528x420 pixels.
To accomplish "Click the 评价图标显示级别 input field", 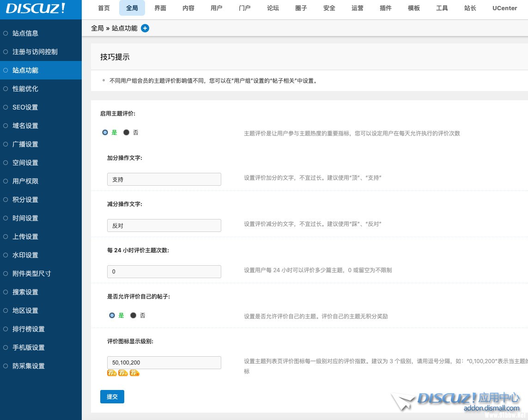I will click(x=164, y=363).
